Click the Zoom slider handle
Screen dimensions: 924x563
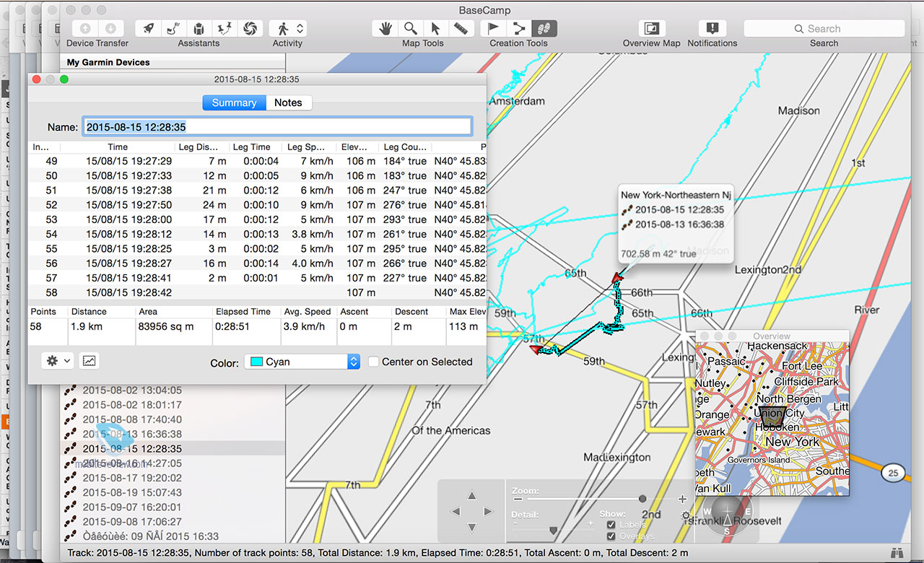[x=642, y=499]
